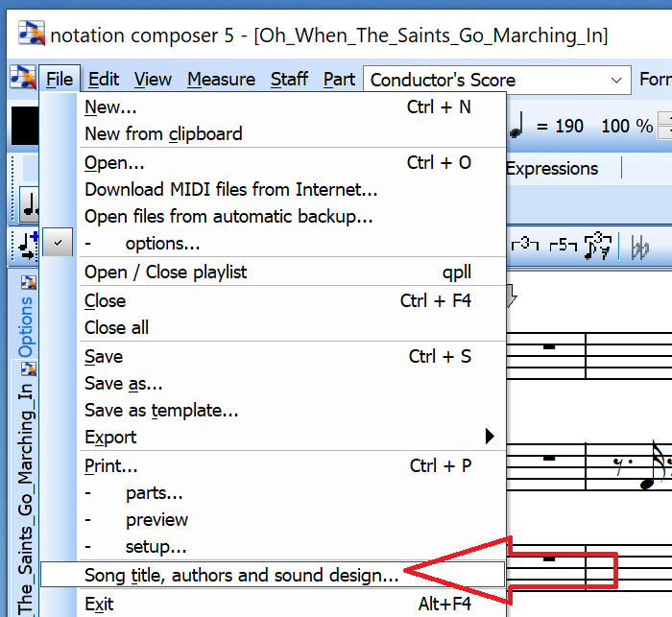
Task: Click the document icon left of File menu
Action: [21, 79]
